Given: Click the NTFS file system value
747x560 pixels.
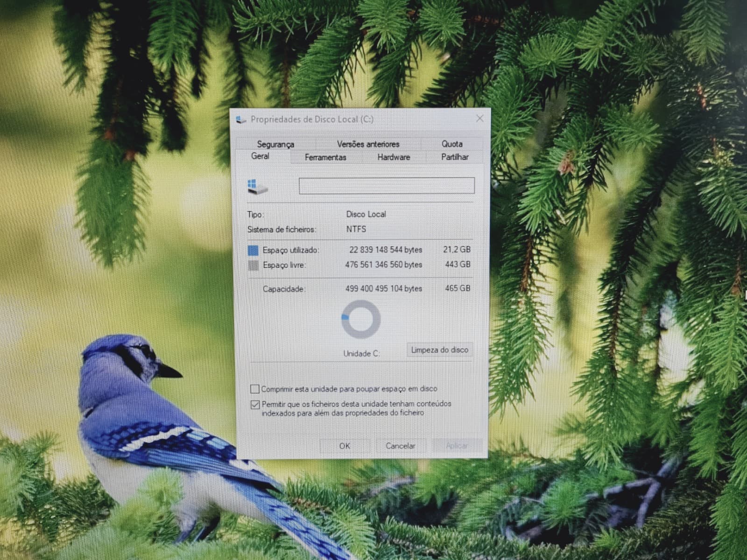Looking at the screenshot, I should pos(356,229).
